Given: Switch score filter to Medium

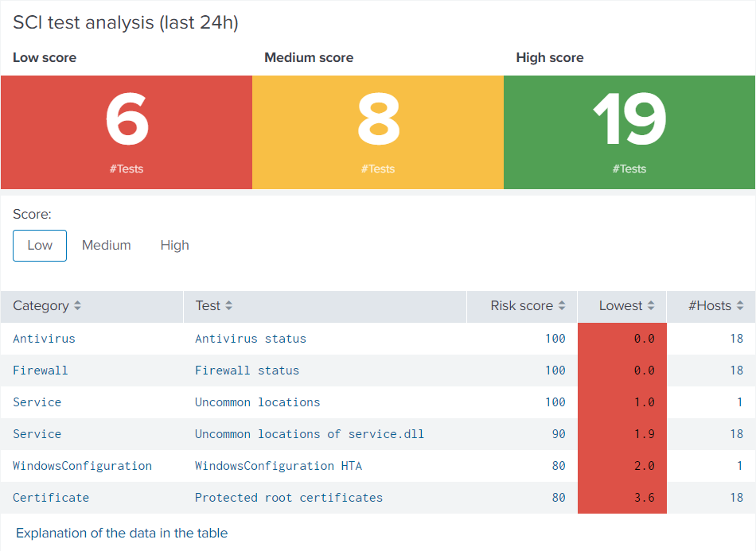Looking at the screenshot, I should tap(107, 246).
